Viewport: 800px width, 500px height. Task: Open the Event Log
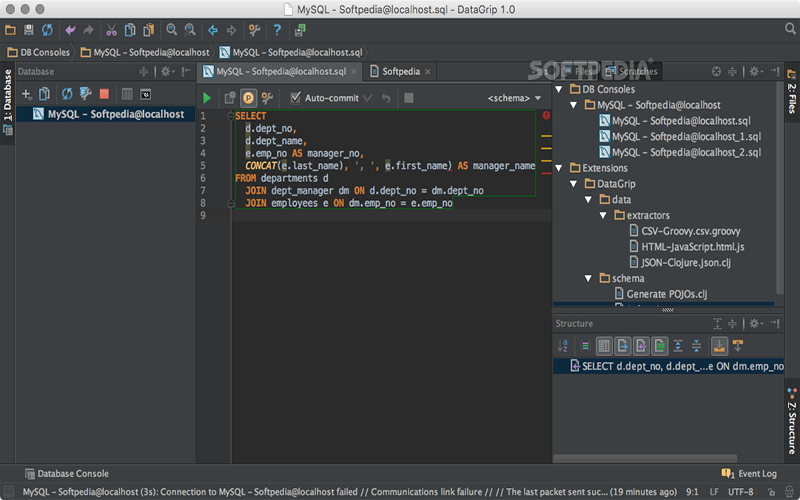749,473
